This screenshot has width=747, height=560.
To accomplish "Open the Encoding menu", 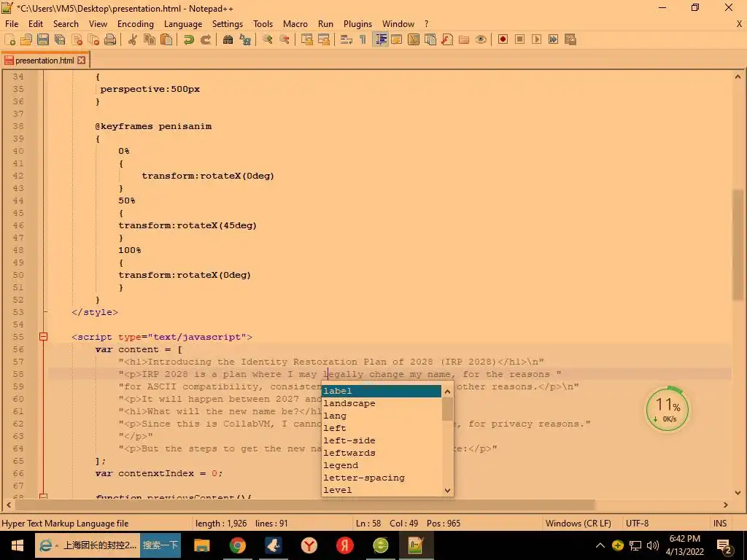I will pyautogui.click(x=136, y=24).
